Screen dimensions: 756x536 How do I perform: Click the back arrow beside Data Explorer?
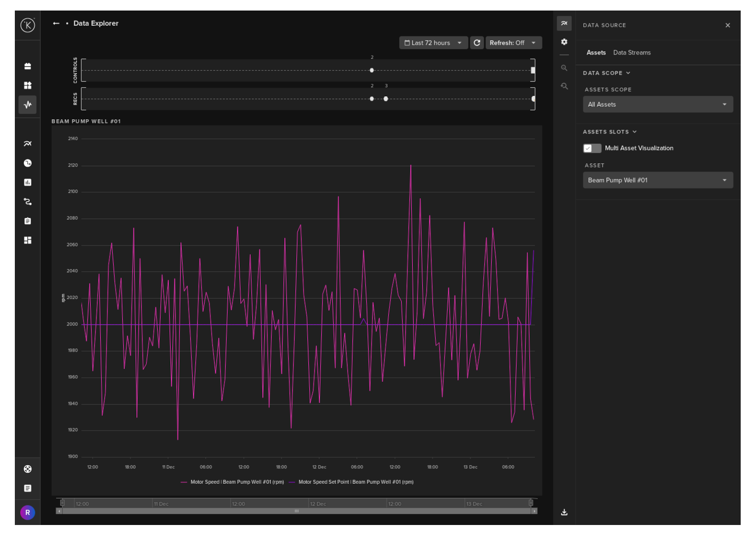click(56, 23)
